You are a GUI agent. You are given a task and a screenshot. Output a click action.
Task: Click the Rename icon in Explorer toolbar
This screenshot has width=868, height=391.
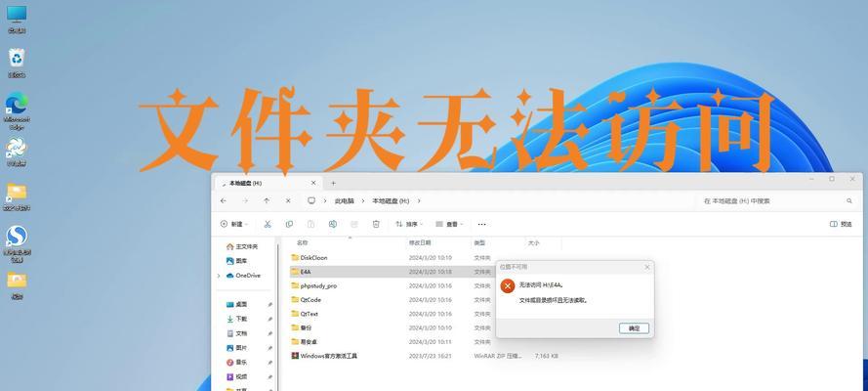click(x=333, y=224)
